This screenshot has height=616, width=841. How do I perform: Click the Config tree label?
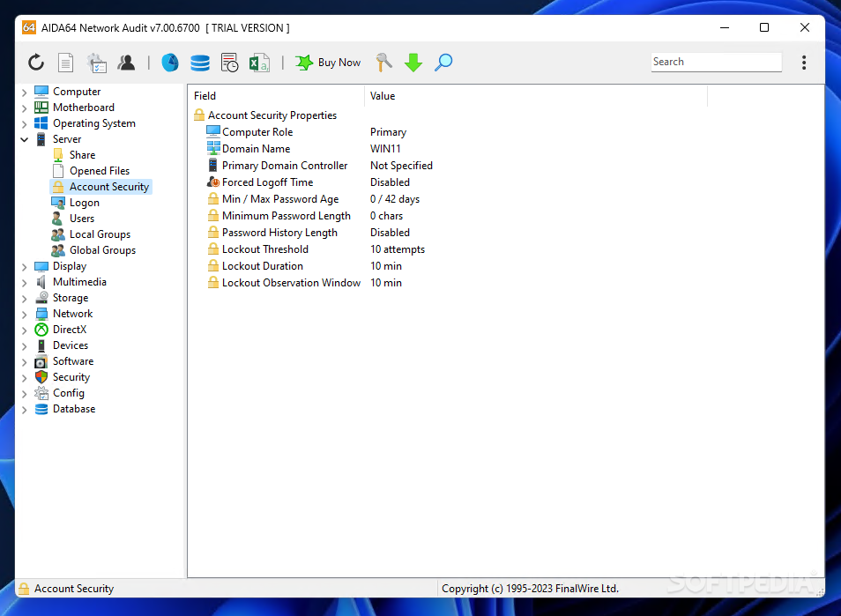click(x=68, y=393)
